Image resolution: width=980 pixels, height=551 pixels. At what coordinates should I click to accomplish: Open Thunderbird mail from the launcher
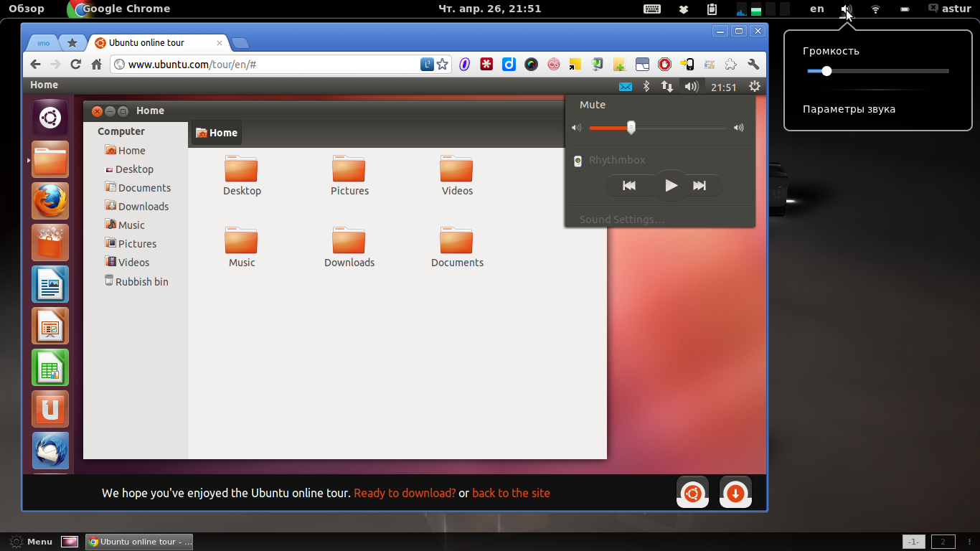[50, 451]
